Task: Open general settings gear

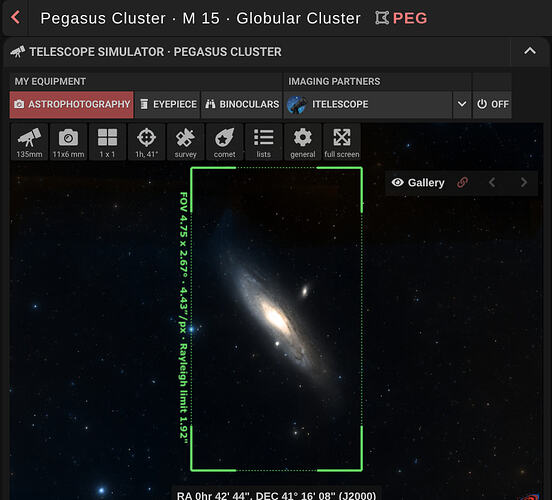Action: (303, 142)
